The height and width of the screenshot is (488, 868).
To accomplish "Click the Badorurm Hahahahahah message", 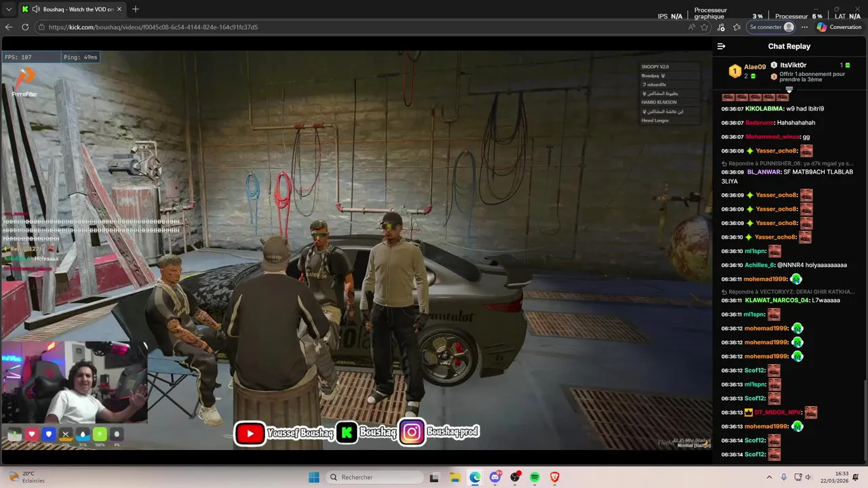I will [x=768, y=123].
